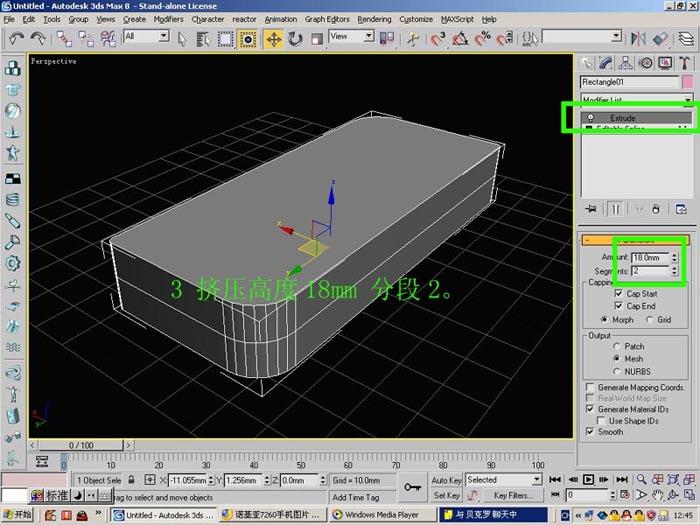
Task: Open the MAXScript menu
Action: pos(457,19)
